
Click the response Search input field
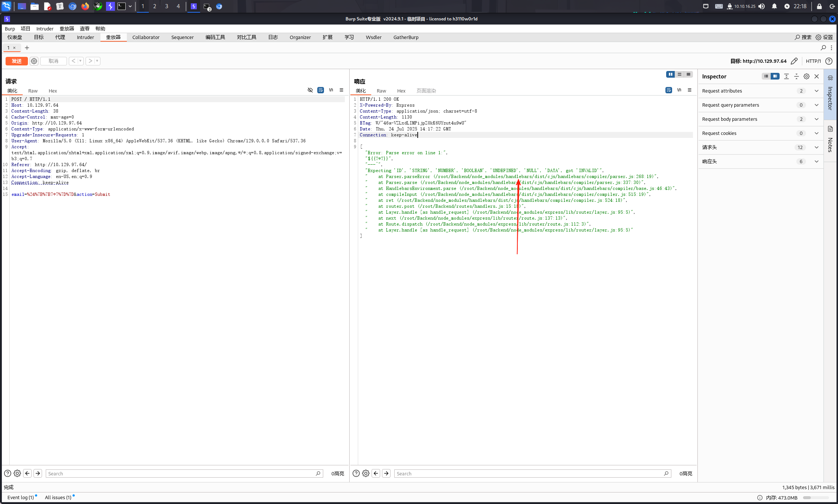pos(528,473)
